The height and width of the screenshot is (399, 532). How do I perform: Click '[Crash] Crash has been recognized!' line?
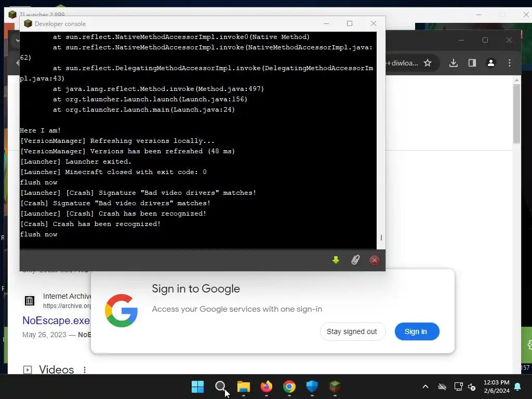pos(90,224)
